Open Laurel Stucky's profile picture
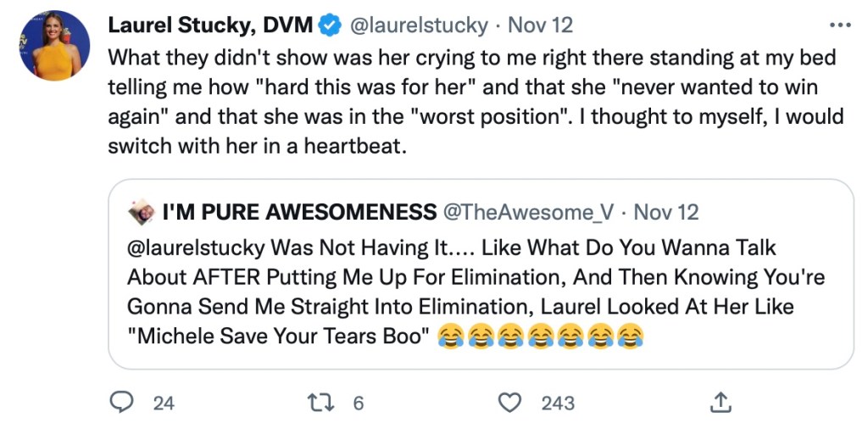This screenshot has height=429, width=868. 55,47
